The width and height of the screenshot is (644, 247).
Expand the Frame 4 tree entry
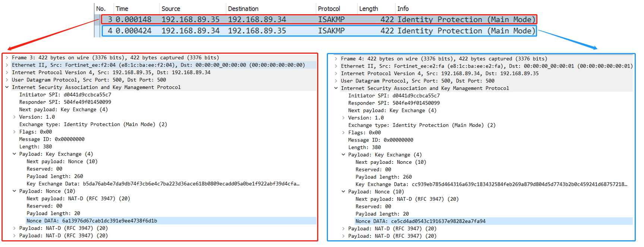336,59
